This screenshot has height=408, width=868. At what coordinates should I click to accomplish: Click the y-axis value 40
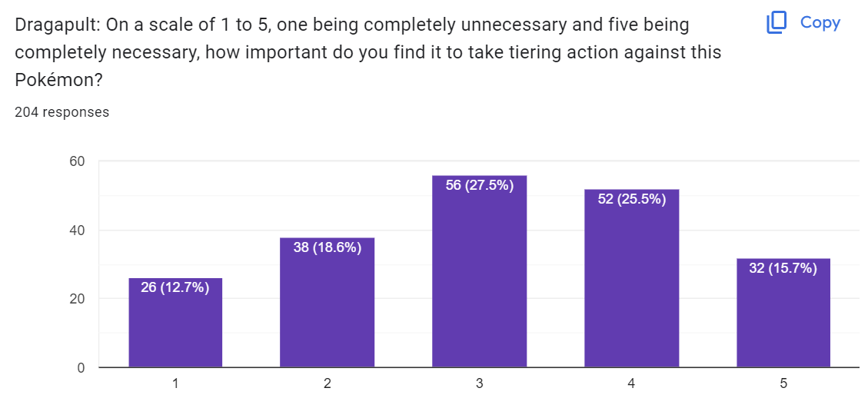coord(76,231)
